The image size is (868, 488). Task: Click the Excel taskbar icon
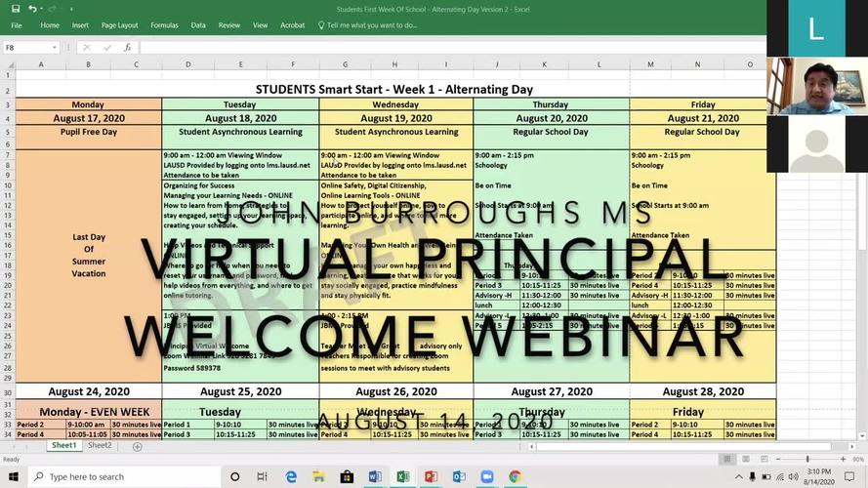point(403,477)
